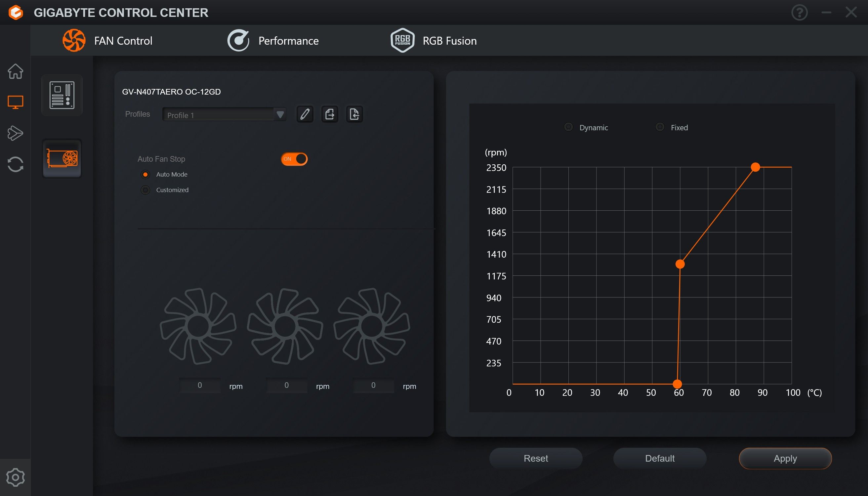This screenshot has width=868, height=496.
Task: Choose the Dynamic fan curve option
Action: (568, 127)
